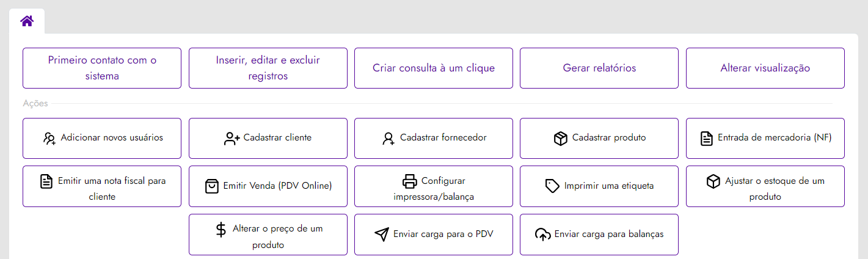868x259 pixels.
Task: Click the dollar sign icon for Alterar preço
Action: 221,230
